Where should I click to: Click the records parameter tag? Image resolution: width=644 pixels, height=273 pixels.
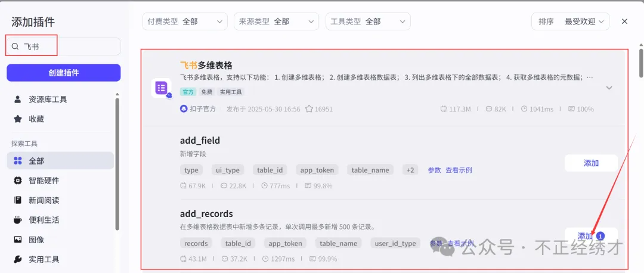(196, 243)
